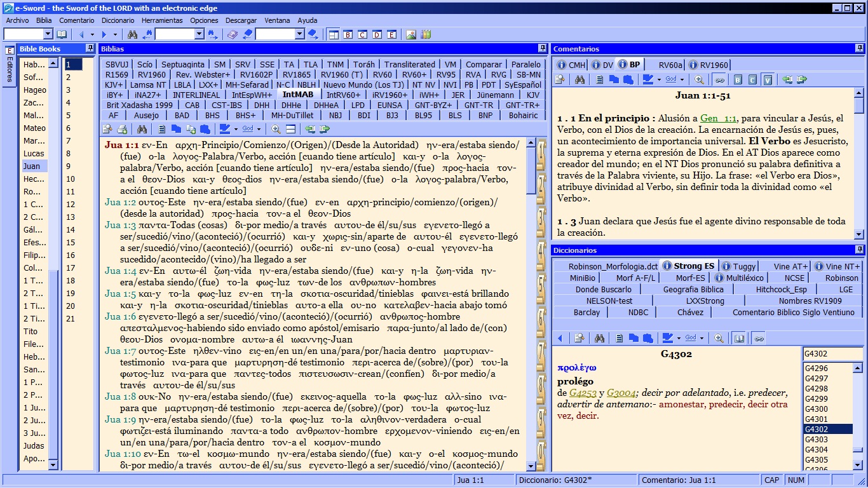
Task: Toggle the B book-sync button in Commentaries
Action: click(737, 79)
